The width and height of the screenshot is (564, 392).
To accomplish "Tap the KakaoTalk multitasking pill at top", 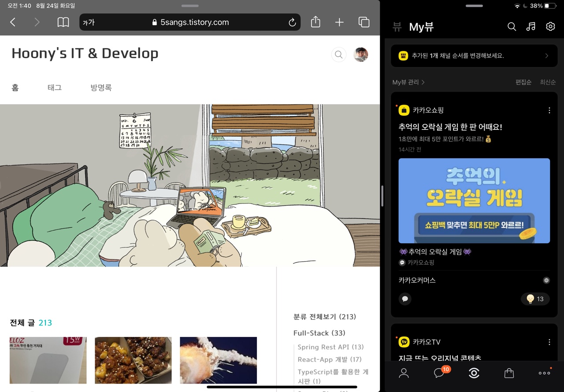I will tap(474, 6).
